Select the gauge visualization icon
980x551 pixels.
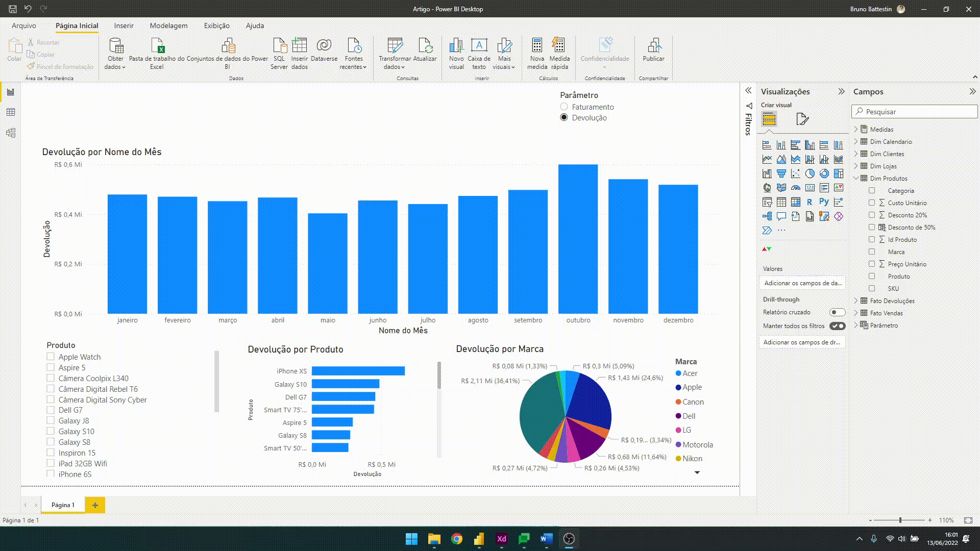point(796,188)
